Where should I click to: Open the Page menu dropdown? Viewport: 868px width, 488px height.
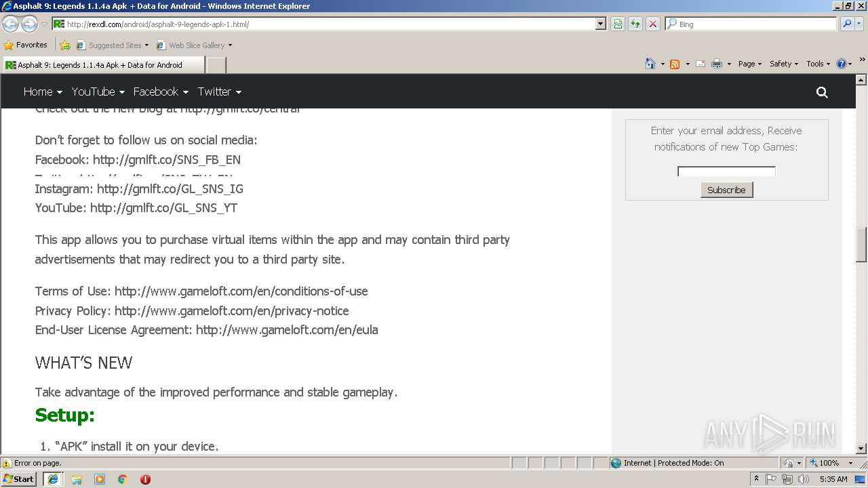749,64
